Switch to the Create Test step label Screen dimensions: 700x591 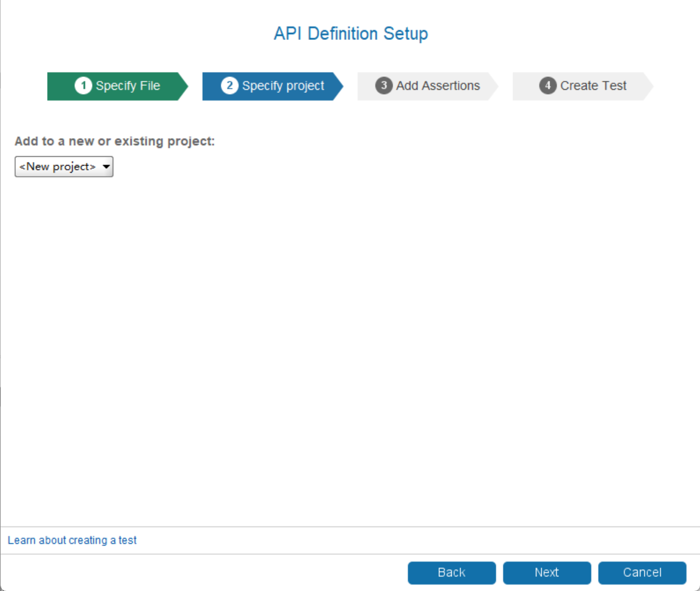tap(593, 86)
